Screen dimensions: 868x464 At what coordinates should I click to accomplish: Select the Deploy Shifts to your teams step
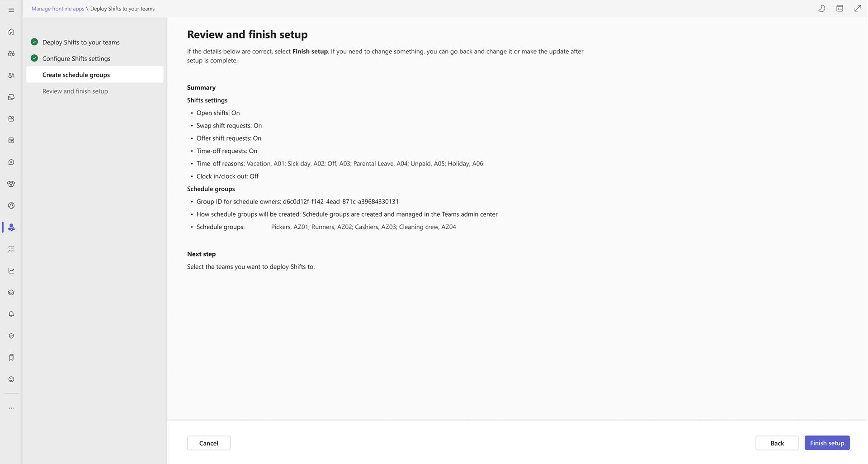pyautogui.click(x=81, y=42)
